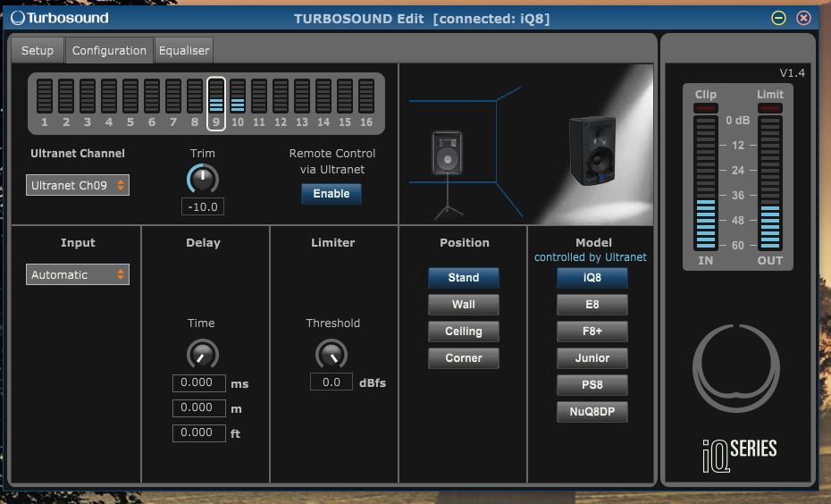Close the Turbosound Edit window
This screenshot has height=504, width=831.
[803, 18]
